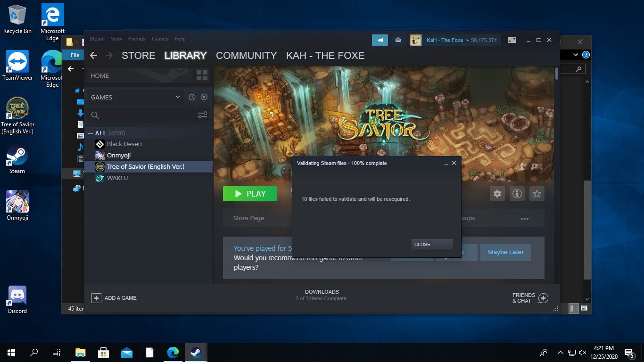
Task: Open advanced library filters icon
Action: coord(202,115)
